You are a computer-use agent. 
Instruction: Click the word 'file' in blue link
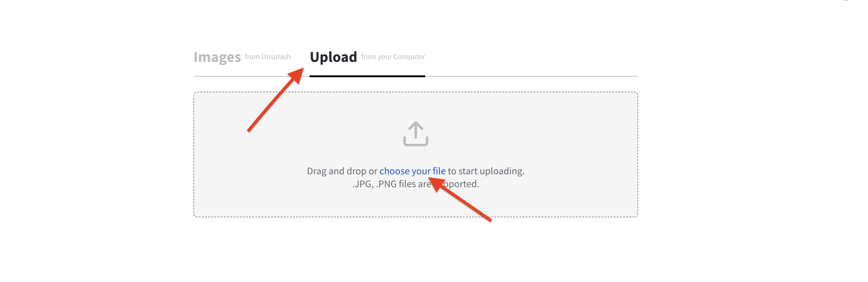[x=439, y=171]
